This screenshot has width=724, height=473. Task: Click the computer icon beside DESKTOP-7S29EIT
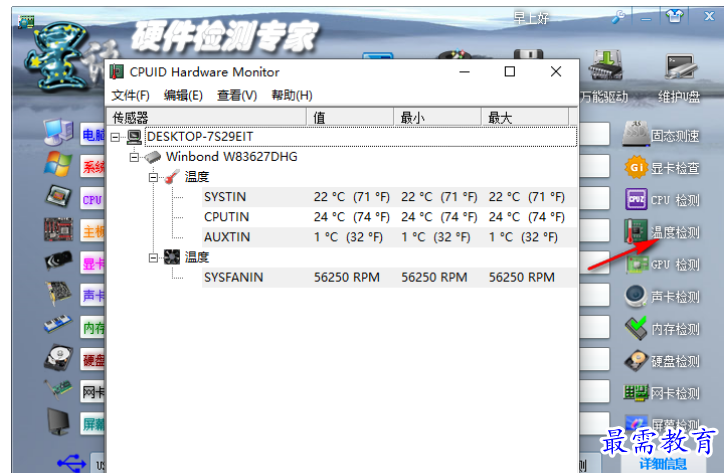[x=134, y=137]
